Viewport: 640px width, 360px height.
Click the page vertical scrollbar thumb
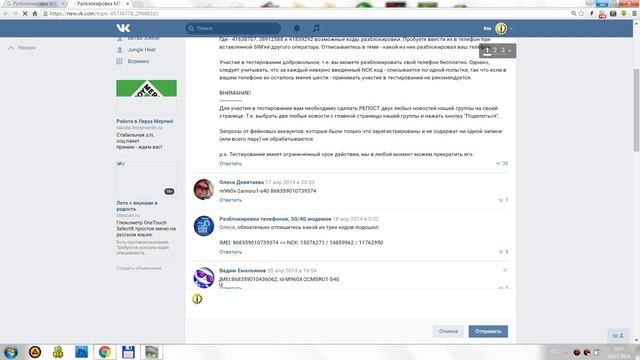tap(636, 110)
